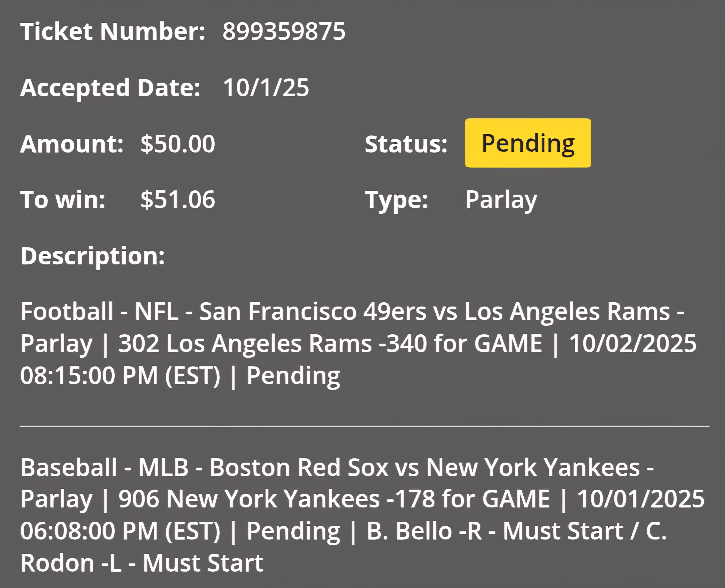Click the $50.00 amount value
The width and height of the screenshot is (725, 588).
coord(178,144)
